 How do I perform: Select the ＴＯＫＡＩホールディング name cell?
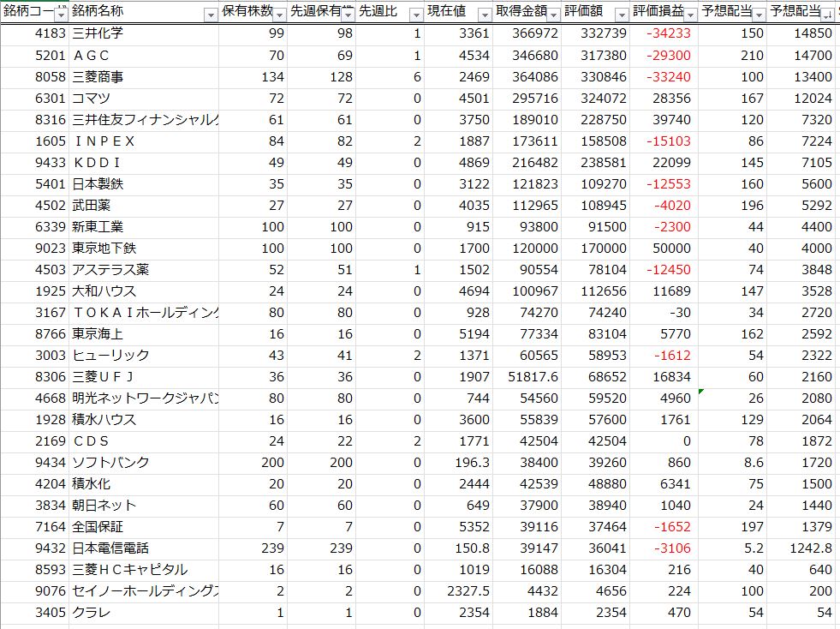pos(144,313)
